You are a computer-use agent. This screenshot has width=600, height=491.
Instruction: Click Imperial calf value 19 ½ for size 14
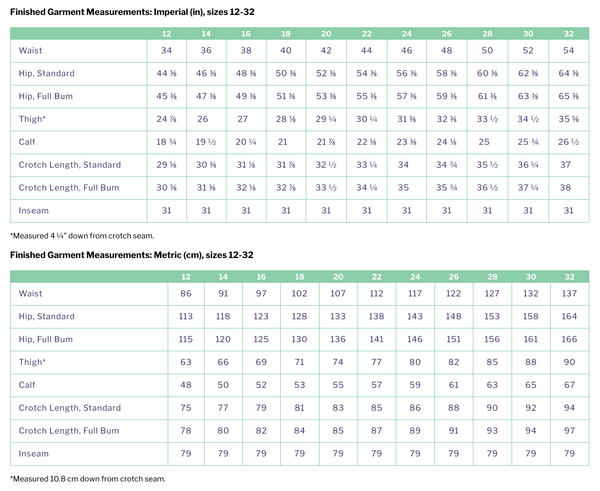tap(206, 141)
